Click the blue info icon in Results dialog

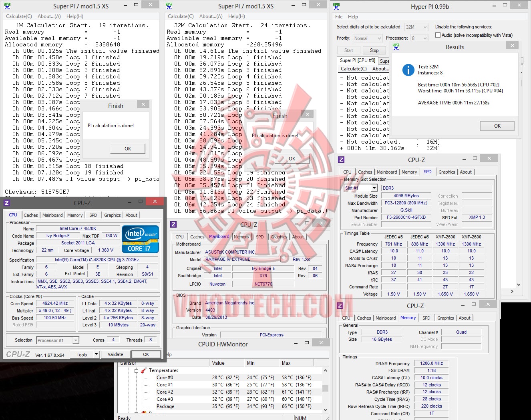click(408, 70)
